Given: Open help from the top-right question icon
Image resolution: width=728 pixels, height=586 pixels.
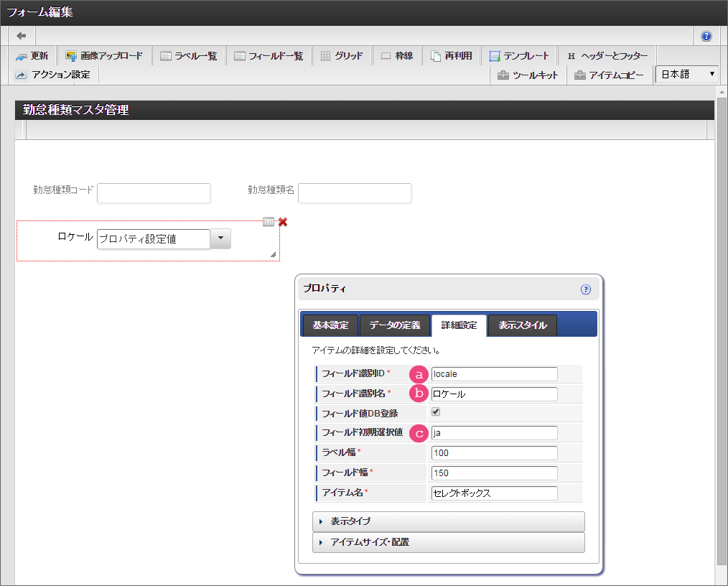Looking at the screenshot, I should [x=706, y=36].
